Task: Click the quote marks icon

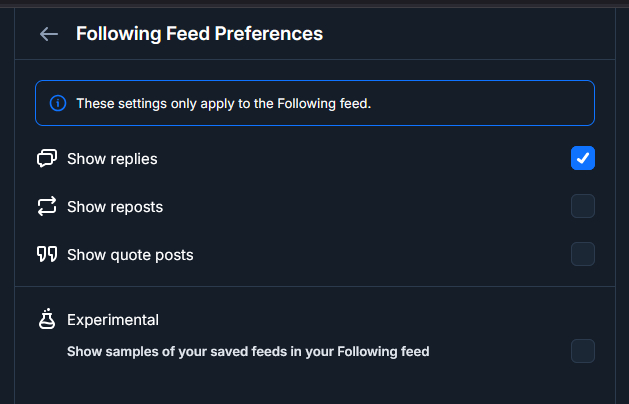Action: pos(47,254)
